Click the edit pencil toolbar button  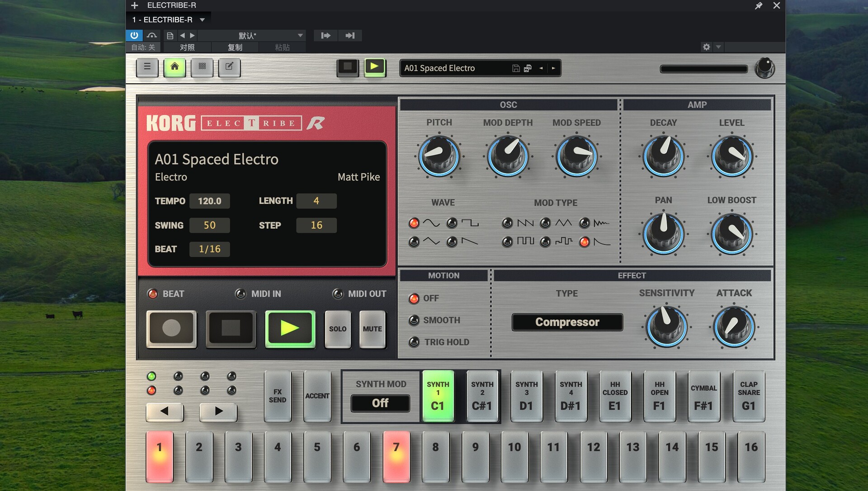[229, 67]
